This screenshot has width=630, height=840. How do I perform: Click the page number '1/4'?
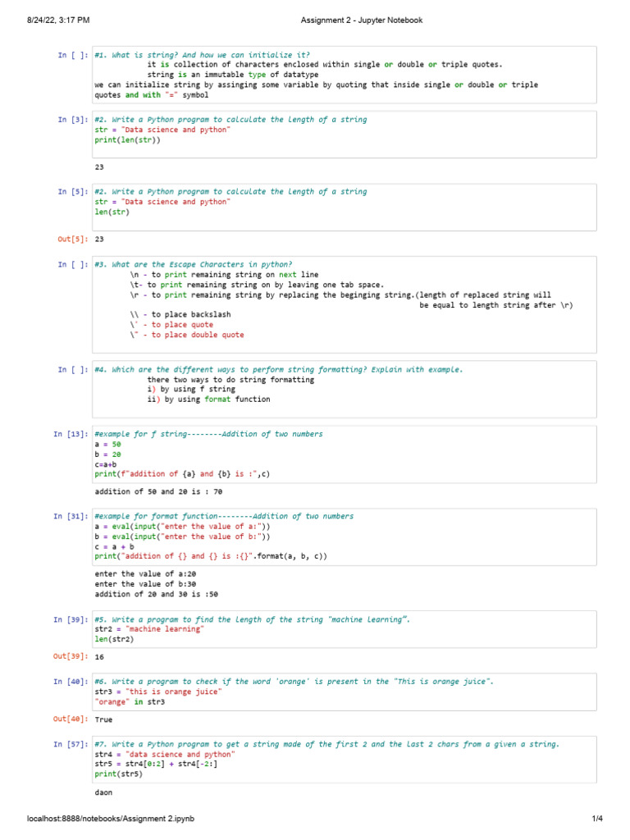597,819
